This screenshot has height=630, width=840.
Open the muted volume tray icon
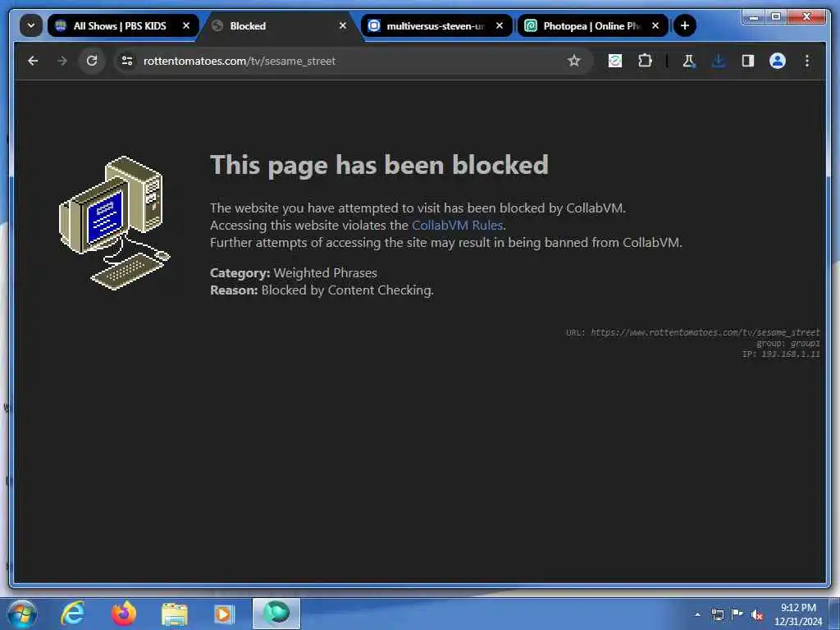click(757, 615)
